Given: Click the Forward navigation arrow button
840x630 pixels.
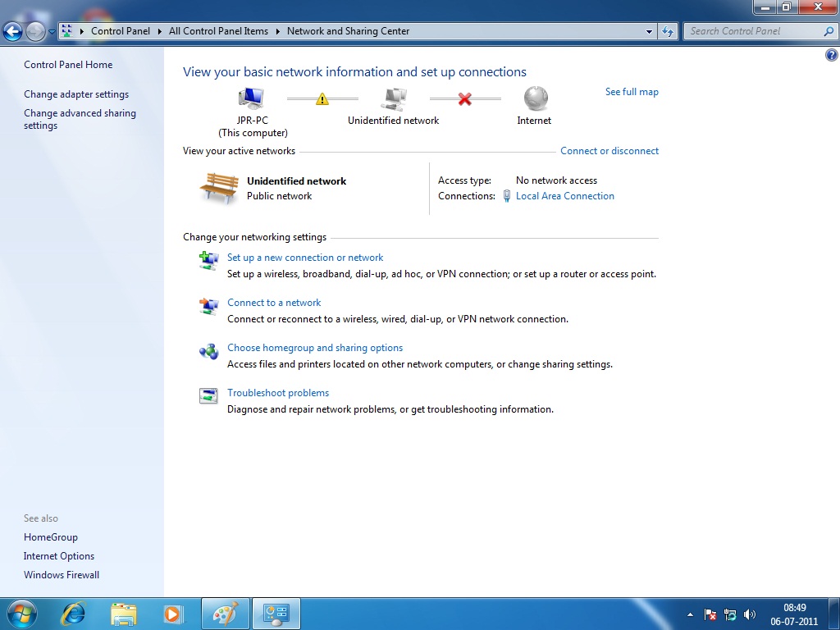Looking at the screenshot, I should [35, 32].
